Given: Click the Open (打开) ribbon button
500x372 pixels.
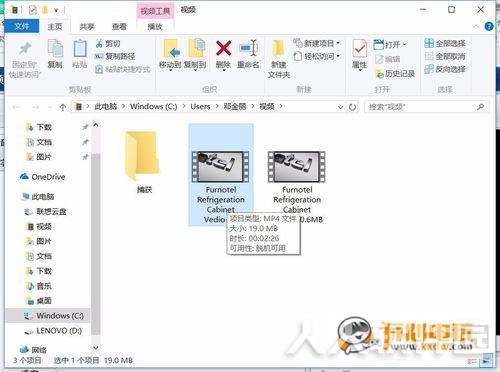Looking at the screenshot, I should click(390, 44).
